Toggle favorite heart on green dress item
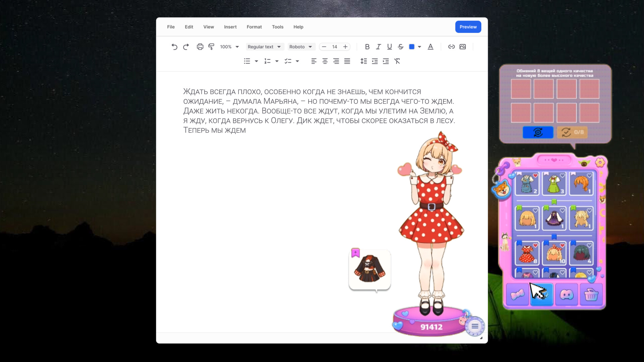 point(562,175)
